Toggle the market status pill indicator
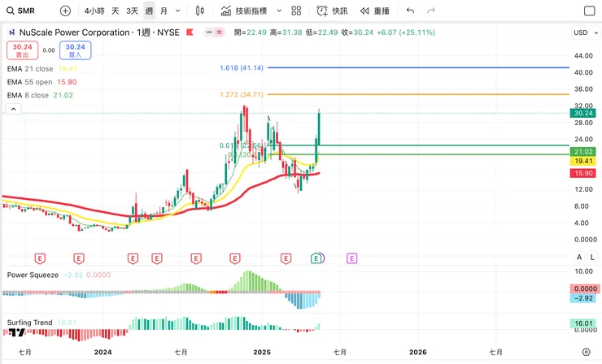Viewport: 602px width, 364px height. (214, 32)
